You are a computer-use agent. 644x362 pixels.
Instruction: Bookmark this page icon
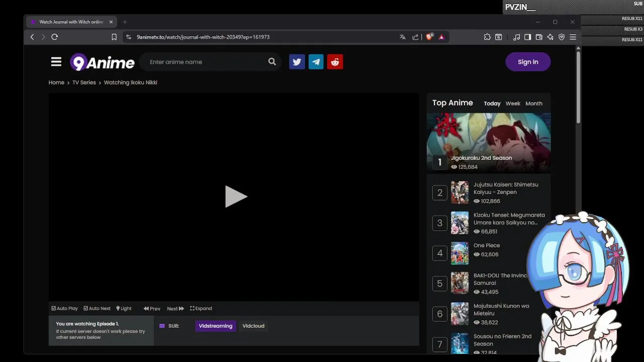coord(114,37)
